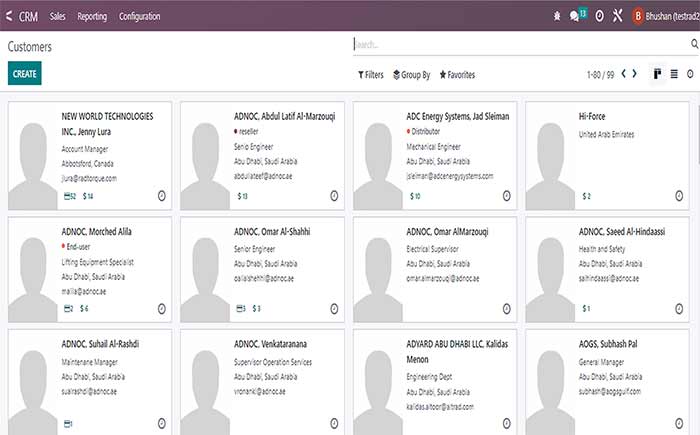Open the Sales menu
This screenshot has width=700, height=435.
click(x=58, y=17)
